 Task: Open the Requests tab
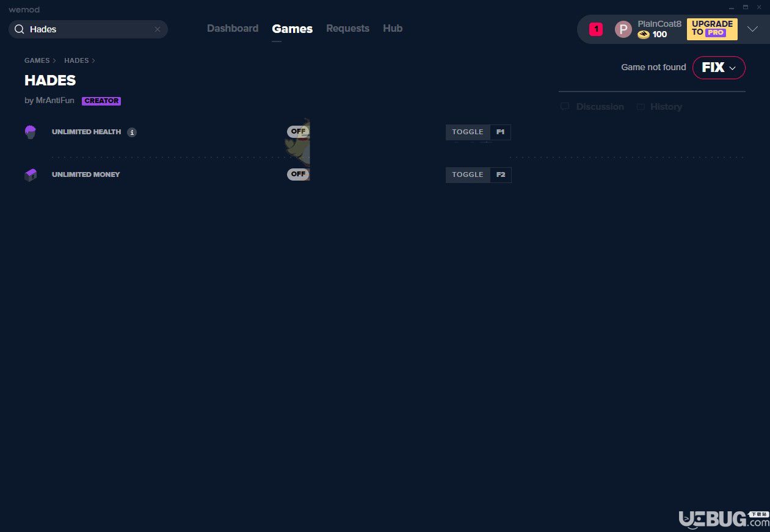pos(347,29)
